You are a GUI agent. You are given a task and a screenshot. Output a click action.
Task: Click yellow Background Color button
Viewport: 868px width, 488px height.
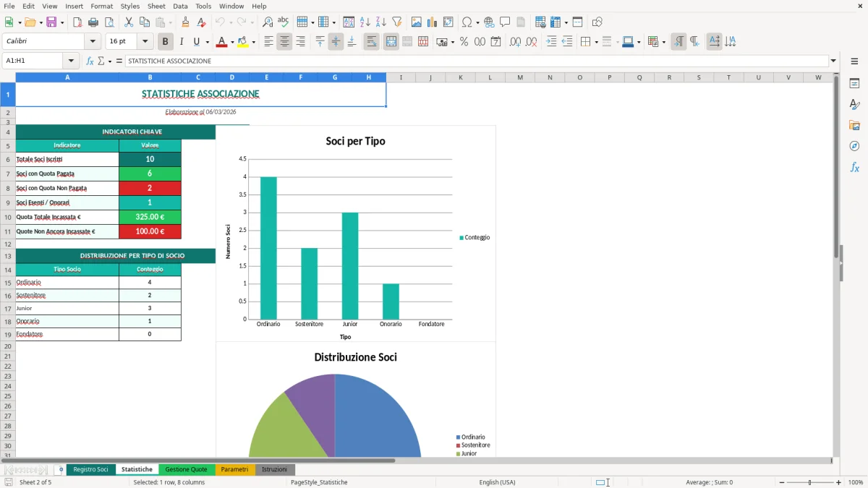[242, 42]
